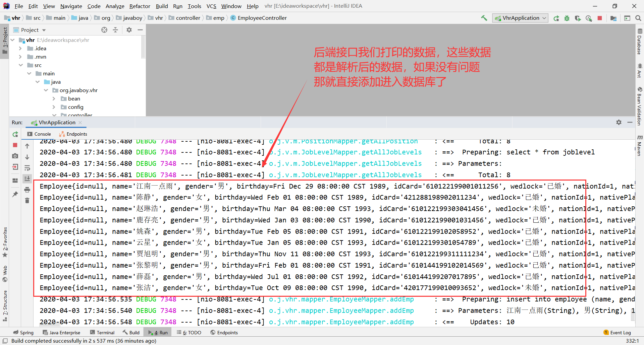Toggle scroll to end of console
Viewport: 644px width, 345px height.
(x=27, y=179)
